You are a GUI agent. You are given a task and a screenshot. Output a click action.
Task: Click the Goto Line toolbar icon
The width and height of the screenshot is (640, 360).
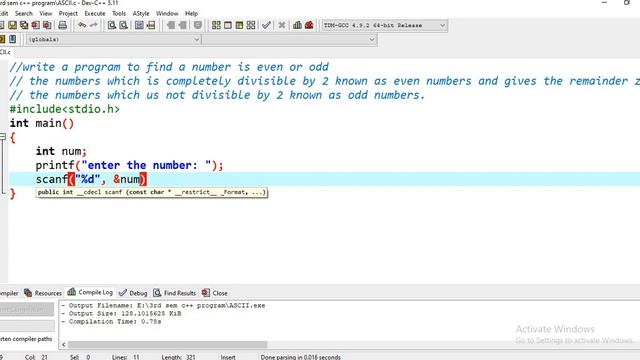point(151,25)
